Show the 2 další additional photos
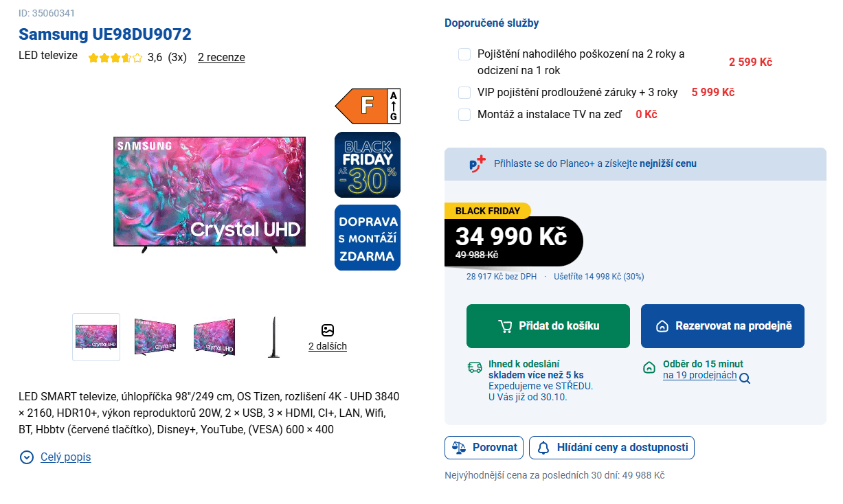Viewport: 843px width, 504px height. (x=328, y=346)
